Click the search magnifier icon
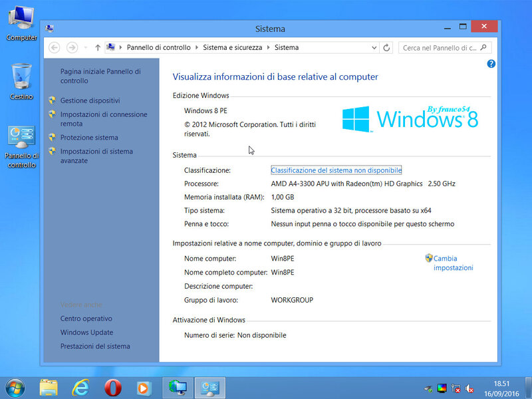The image size is (532, 399). point(484,47)
